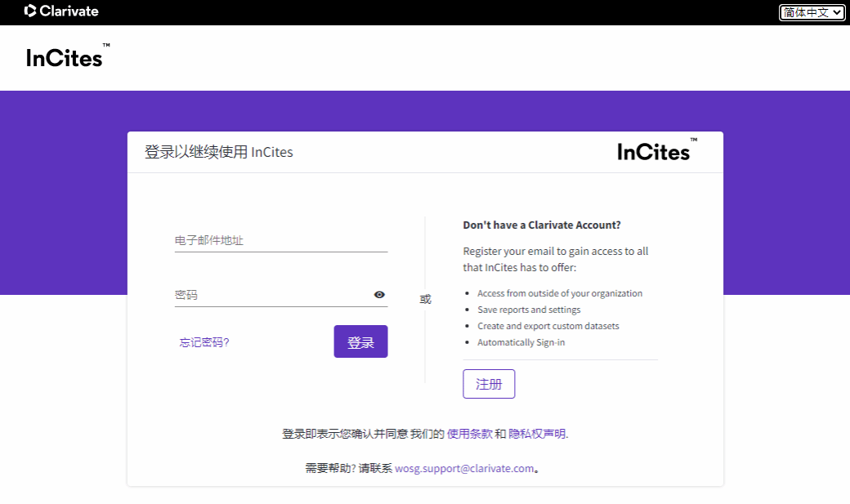Image resolution: width=850 pixels, height=504 pixels.
Task: Click the Clarivate logo in top bar
Action: 61,11
